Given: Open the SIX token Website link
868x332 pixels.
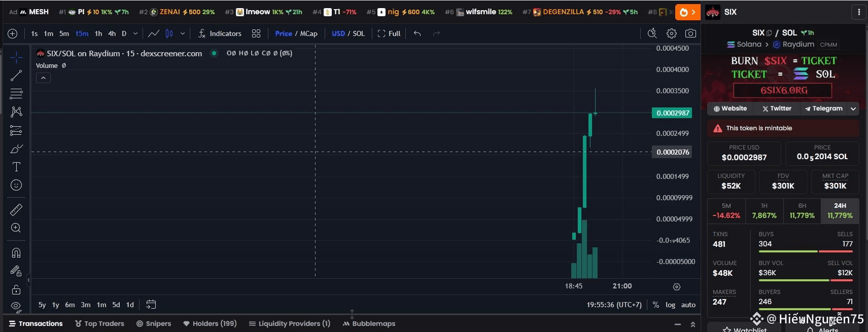Looking at the screenshot, I should 730,108.
